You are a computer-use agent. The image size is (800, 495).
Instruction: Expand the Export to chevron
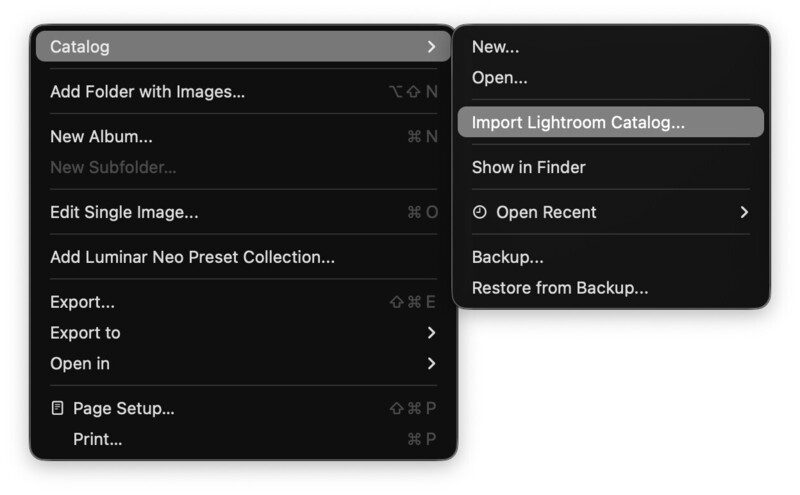pos(432,333)
